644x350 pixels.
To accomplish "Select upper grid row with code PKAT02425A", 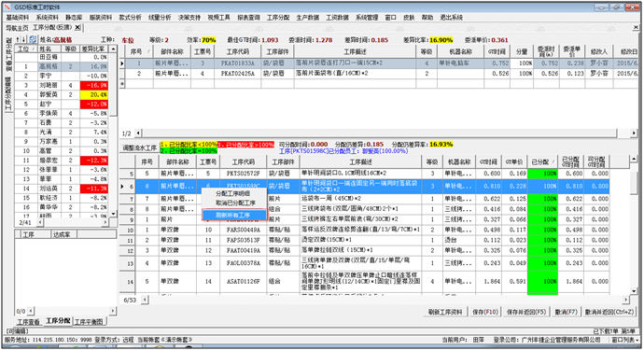I will [380, 74].
